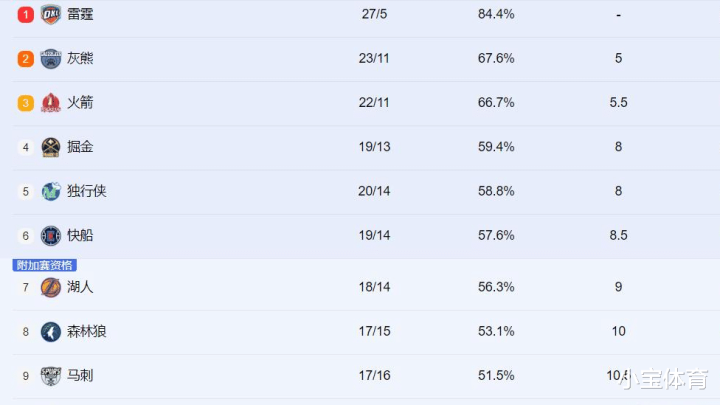The width and height of the screenshot is (720, 405).
Task: Click the Thunder (雷霆) team logo
Action: click(x=51, y=14)
